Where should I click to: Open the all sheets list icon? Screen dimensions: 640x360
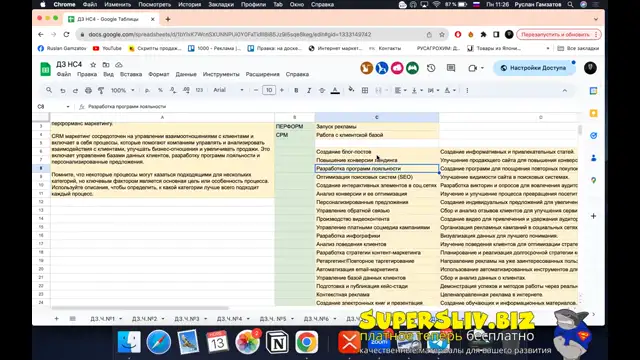[73, 319]
